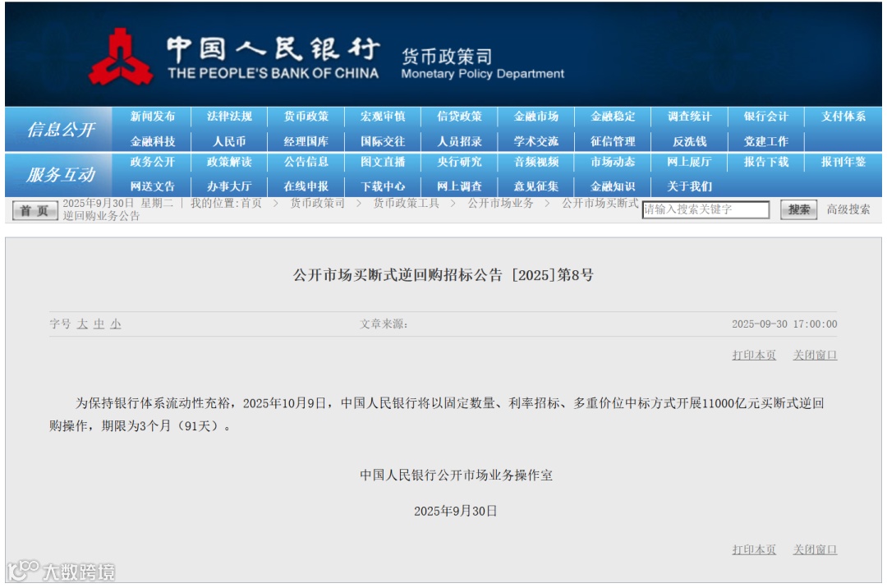Go to 公告信息 section
Screen dimensions: 887x588
[x=306, y=162]
